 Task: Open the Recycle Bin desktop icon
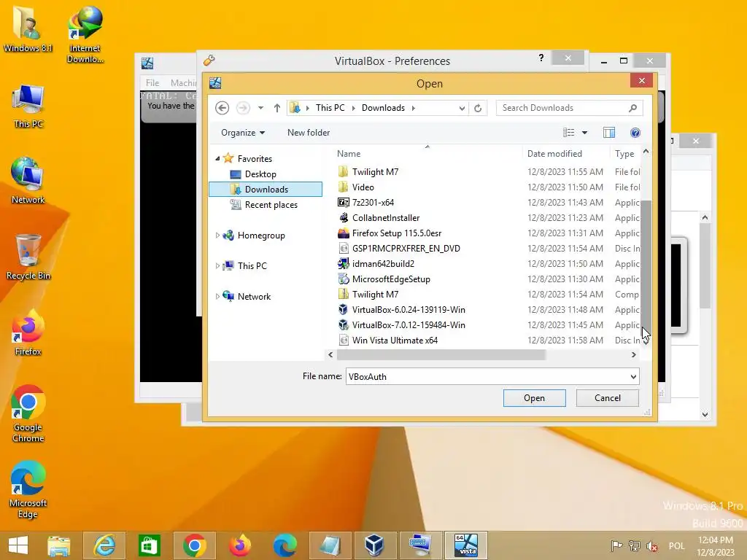coord(28,257)
